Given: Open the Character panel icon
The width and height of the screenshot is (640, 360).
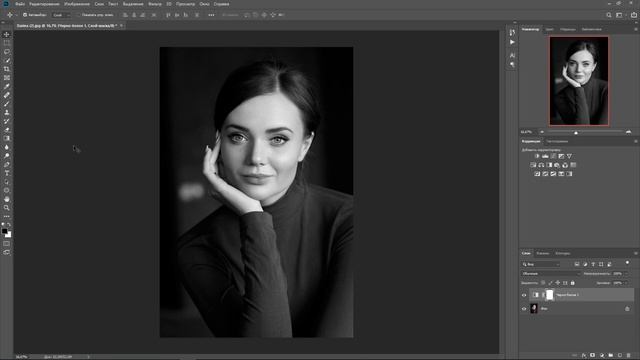Looking at the screenshot, I should click(512, 55).
